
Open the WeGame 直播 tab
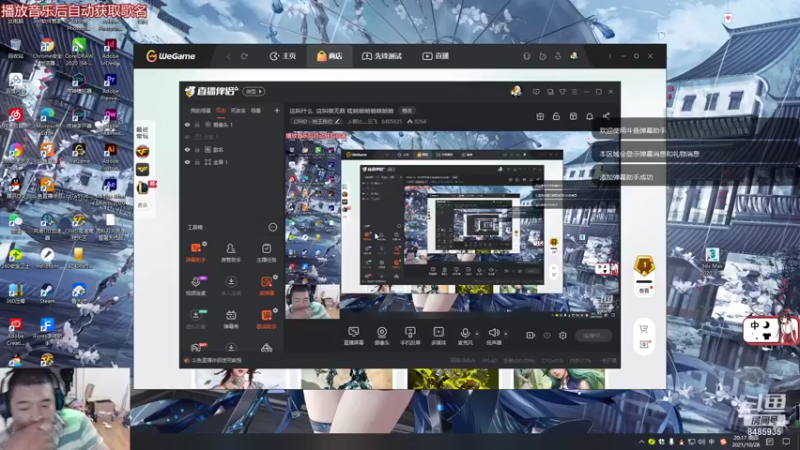point(435,56)
